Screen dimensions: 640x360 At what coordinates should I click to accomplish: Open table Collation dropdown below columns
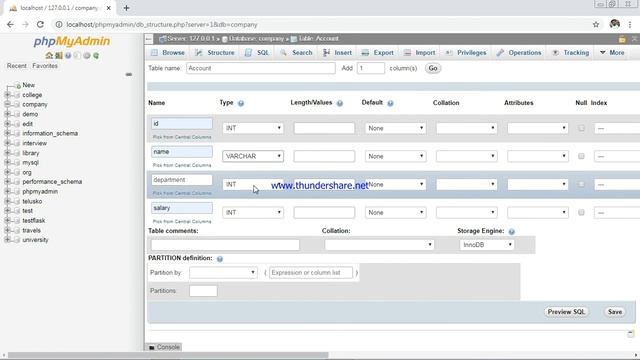[379, 245]
